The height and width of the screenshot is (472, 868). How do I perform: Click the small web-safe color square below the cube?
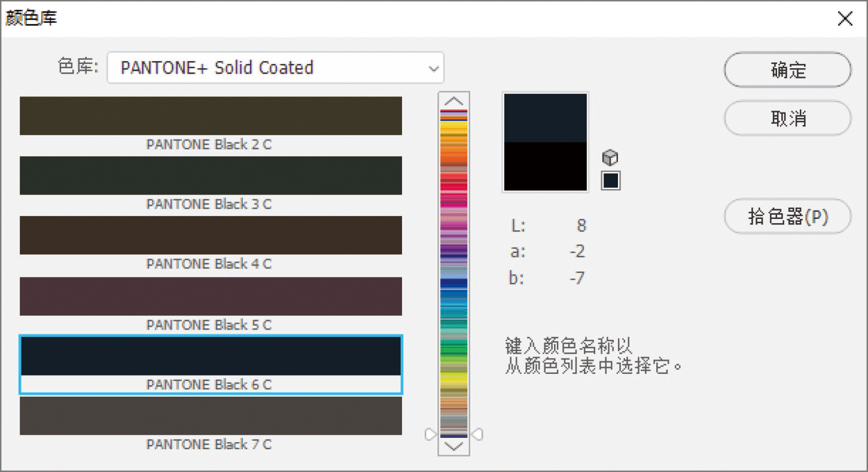[610, 181]
